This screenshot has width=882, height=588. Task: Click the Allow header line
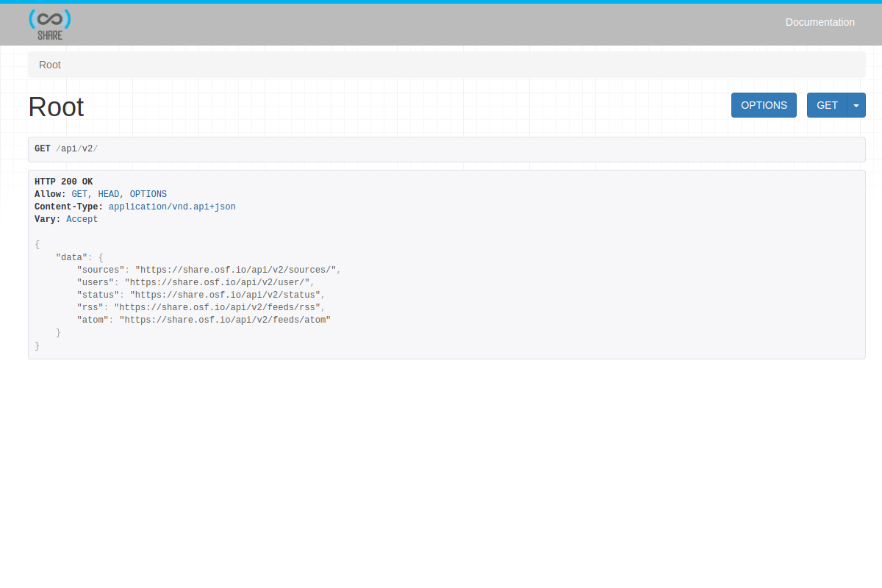[x=101, y=194]
